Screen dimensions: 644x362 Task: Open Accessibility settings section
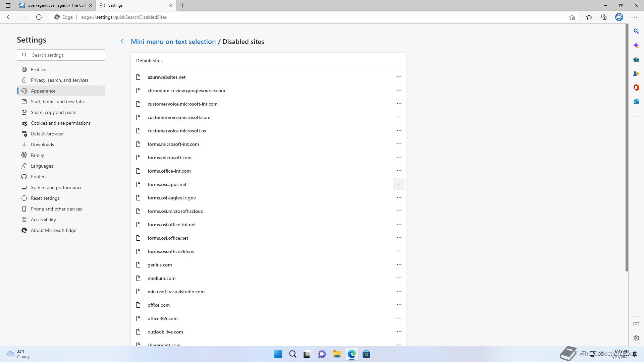click(61, 220)
